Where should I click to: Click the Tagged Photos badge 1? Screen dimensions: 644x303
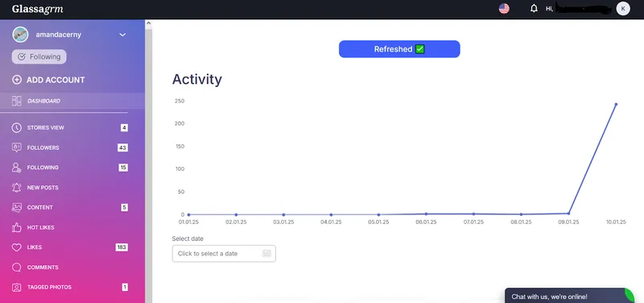(x=125, y=288)
